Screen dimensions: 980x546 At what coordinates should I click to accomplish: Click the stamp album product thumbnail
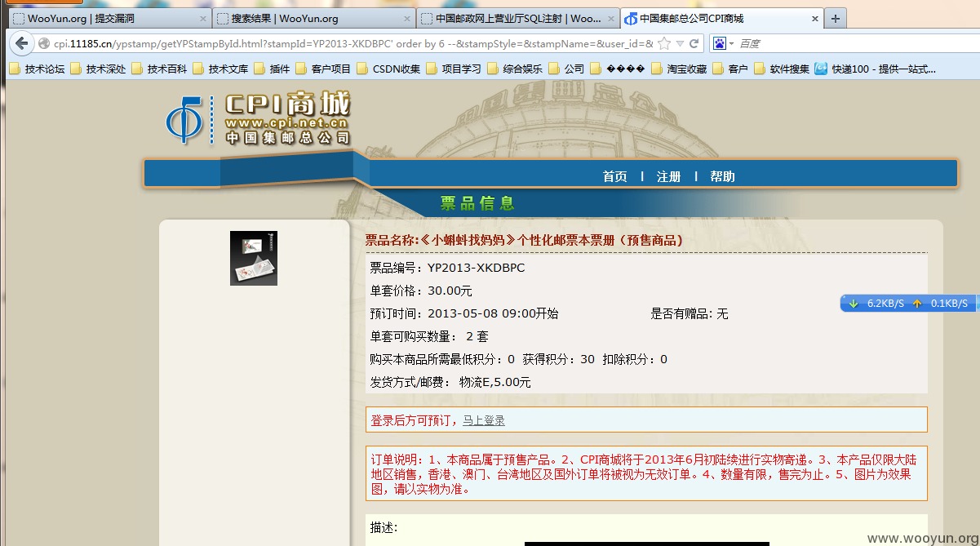254,258
